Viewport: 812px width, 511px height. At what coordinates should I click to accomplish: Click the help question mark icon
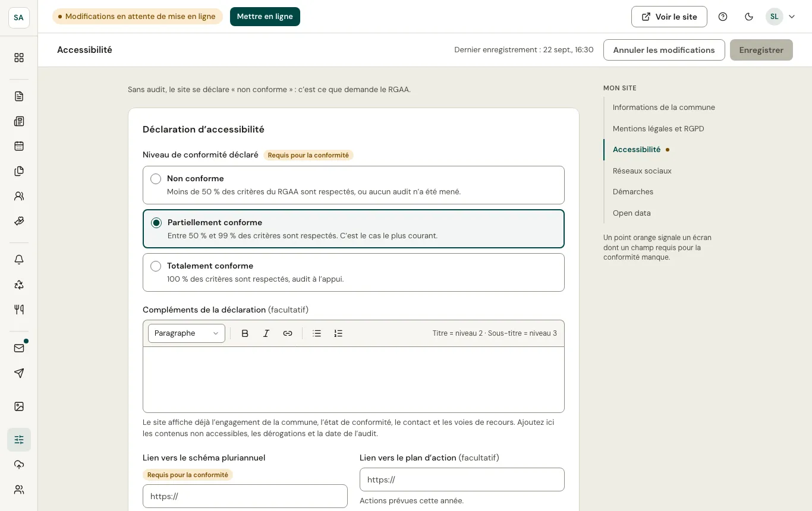click(723, 17)
